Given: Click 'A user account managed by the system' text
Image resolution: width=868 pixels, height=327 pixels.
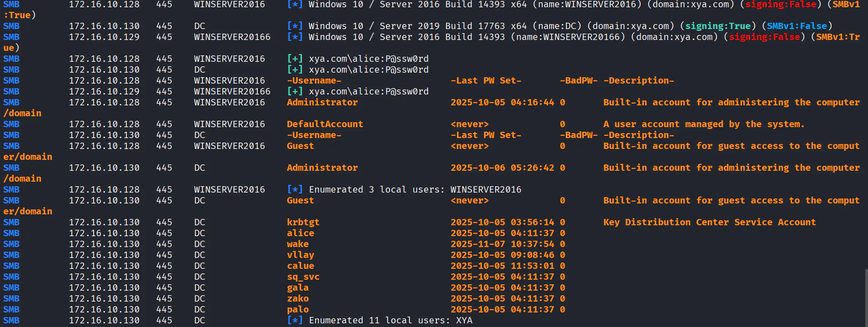Looking at the screenshot, I should click(704, 124).
